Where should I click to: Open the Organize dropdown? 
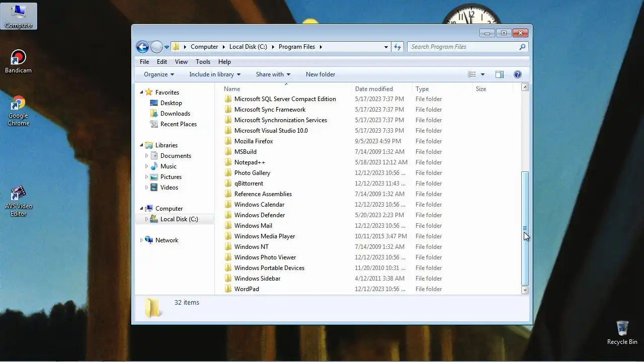coord(159,74)
